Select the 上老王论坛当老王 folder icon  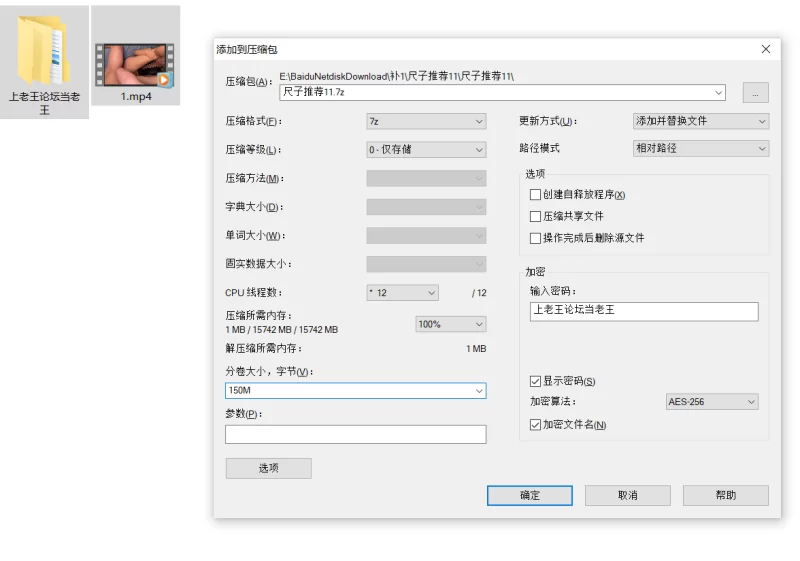pyautogui.click(x=42, y=51)
